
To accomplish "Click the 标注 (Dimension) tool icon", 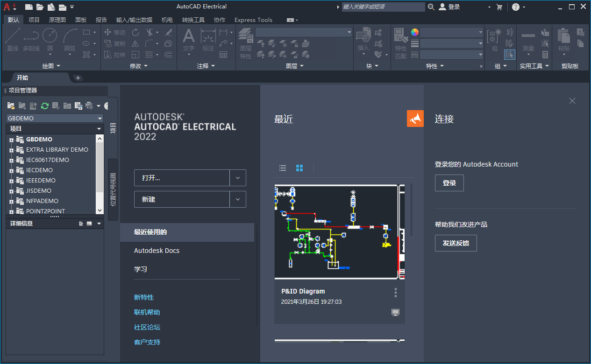I will pyautogui.click(x=208, y=36).
